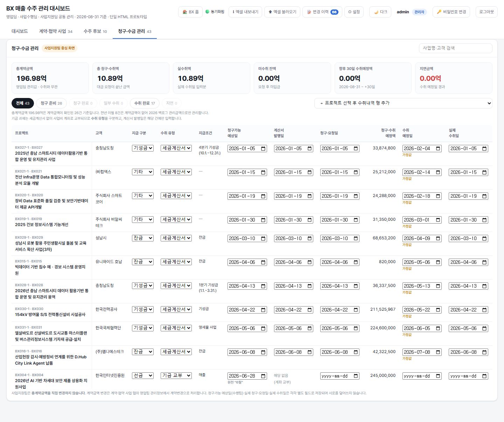Screen dimensions: 504x422
Task: Click the amount 245,000,000
Action: (x=383, y=375)
